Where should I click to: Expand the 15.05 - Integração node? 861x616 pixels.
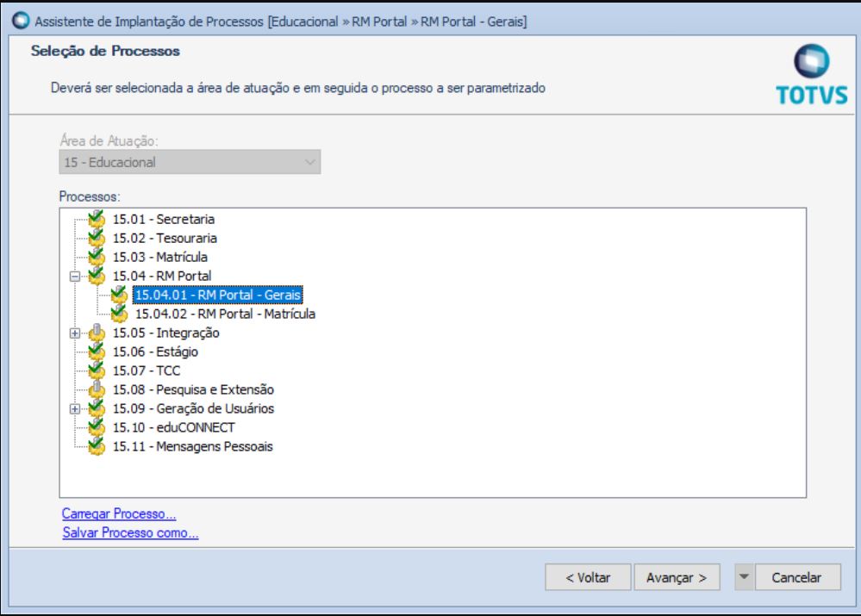point(75,333)
